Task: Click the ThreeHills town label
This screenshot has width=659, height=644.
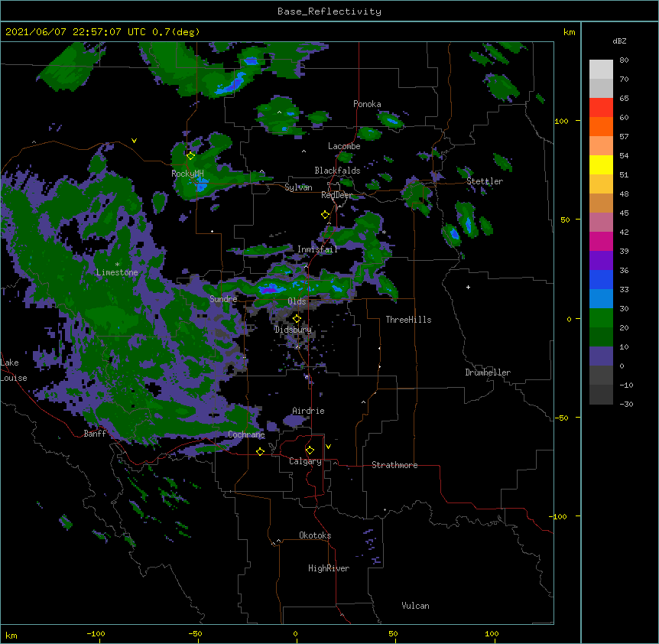Action: [x=408, y=320]
